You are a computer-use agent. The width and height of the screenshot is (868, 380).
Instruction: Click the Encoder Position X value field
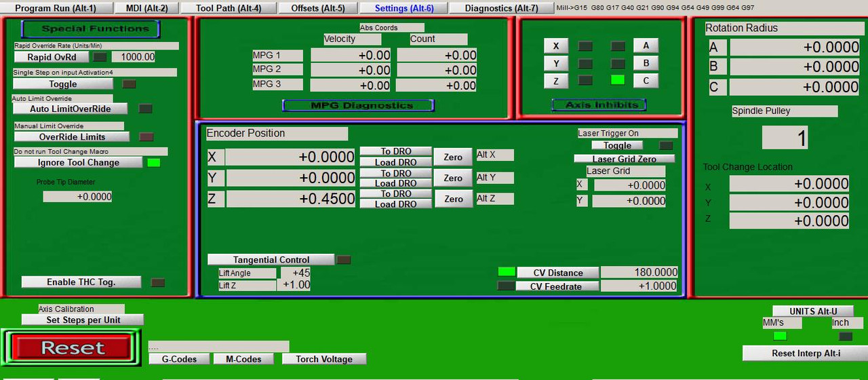(290, 157)
